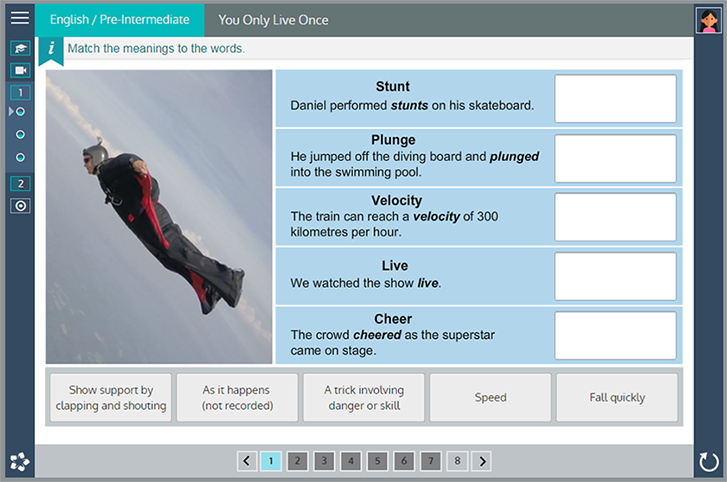Click the You Only Live Once title

point(273,20)
